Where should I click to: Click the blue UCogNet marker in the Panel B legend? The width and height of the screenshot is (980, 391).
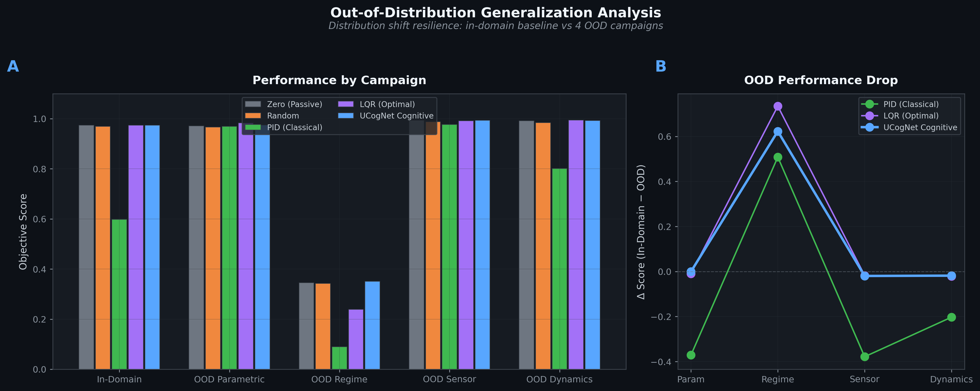(x=870, y=128)
